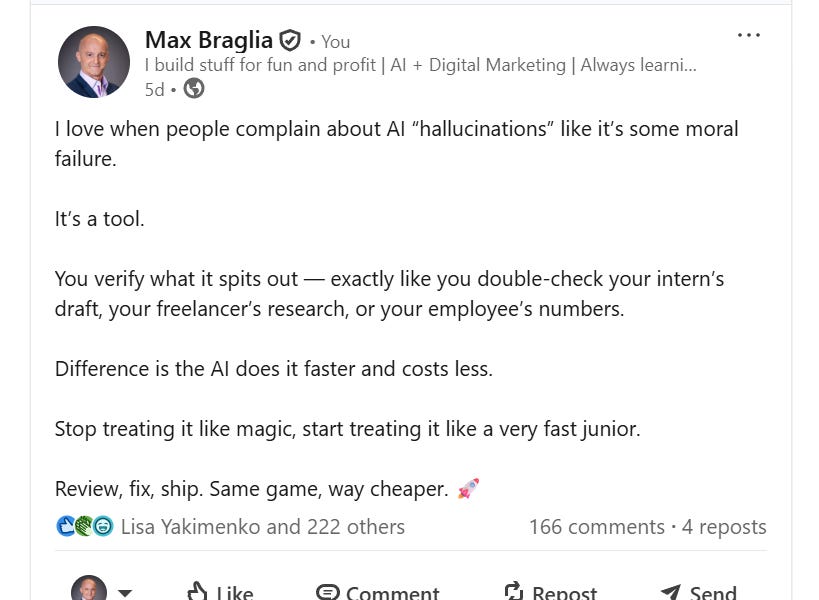Like the post using the thumbs-up icon

point(198,592)
